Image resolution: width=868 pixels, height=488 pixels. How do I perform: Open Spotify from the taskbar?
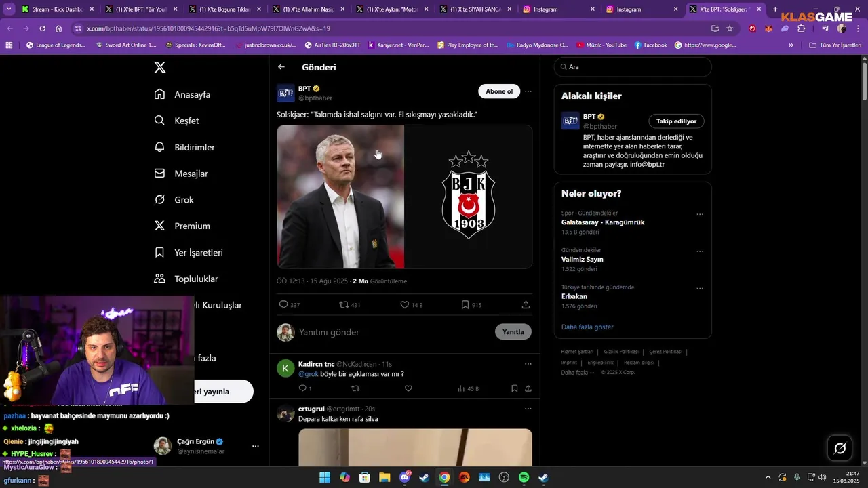[524, 477]
